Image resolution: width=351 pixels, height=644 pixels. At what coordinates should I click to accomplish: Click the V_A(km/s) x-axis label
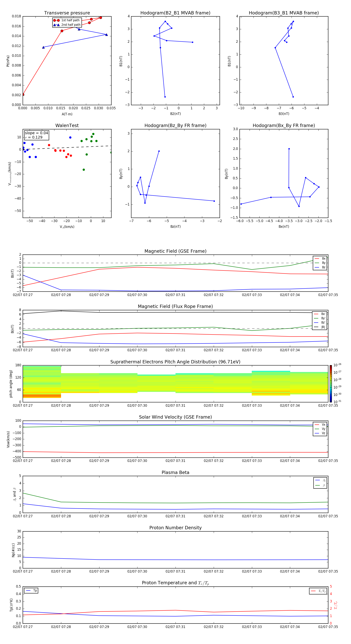click(x=67, y=227)
